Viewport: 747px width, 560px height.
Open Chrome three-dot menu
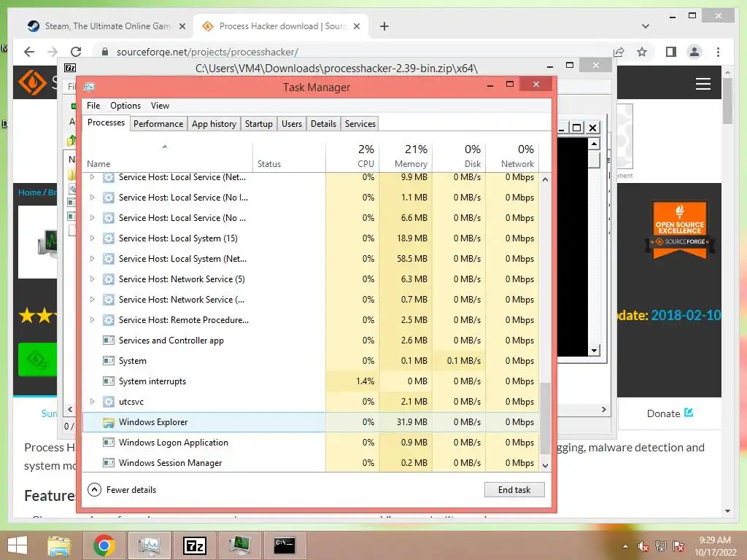click(x=718, y=52)
